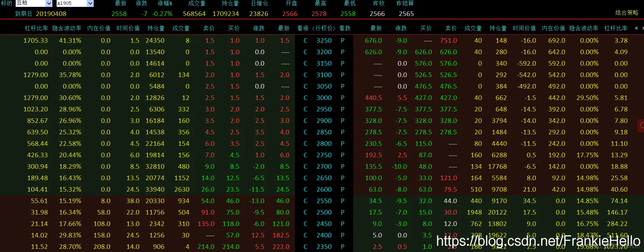Click call-side 卖价 column header
Screen dimensions: 644x252
(209, 28)
